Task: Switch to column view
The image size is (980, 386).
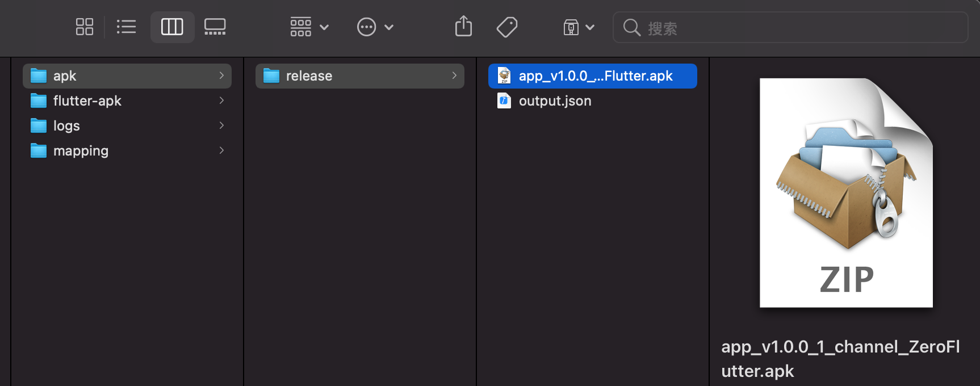Action: point(172,27)
